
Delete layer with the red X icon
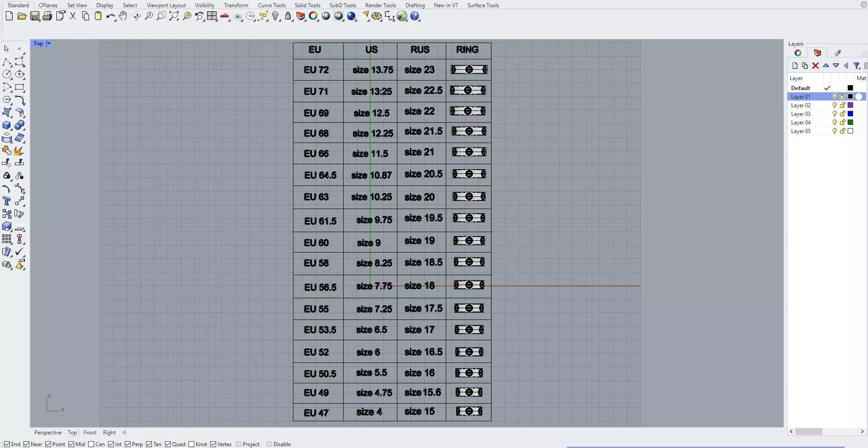pos(816,66)
